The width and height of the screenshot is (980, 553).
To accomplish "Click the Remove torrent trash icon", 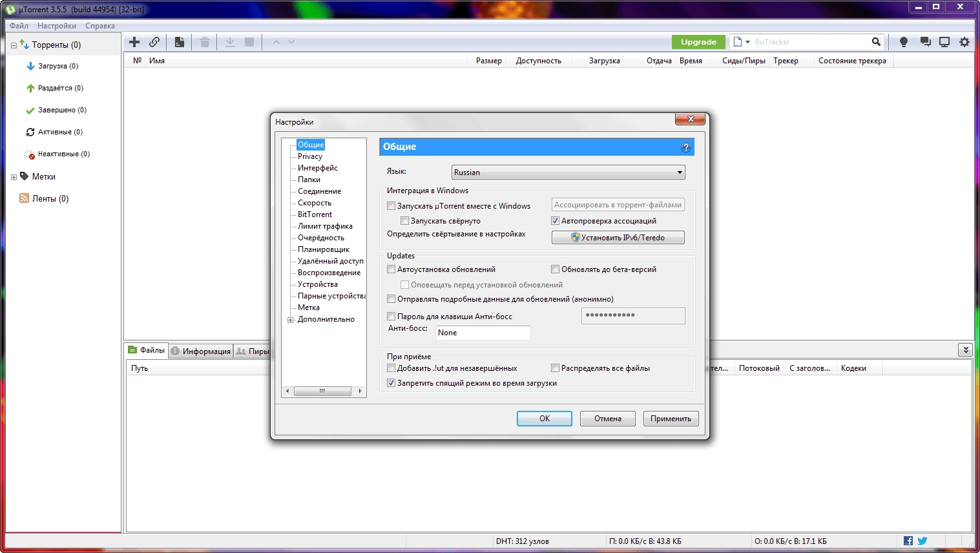I will [x=205, y=42].
